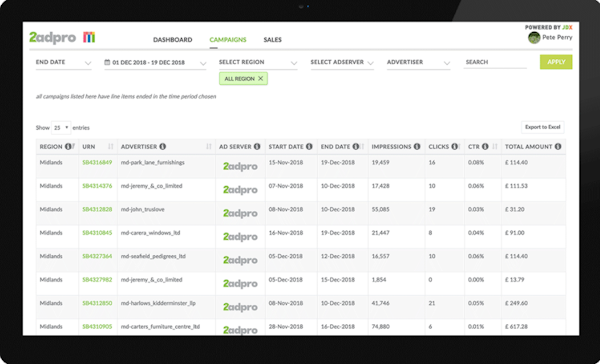The width and height of the screenshot is (600, 364).
Task: Click the 2adpro logo in header
Action: 52,38
